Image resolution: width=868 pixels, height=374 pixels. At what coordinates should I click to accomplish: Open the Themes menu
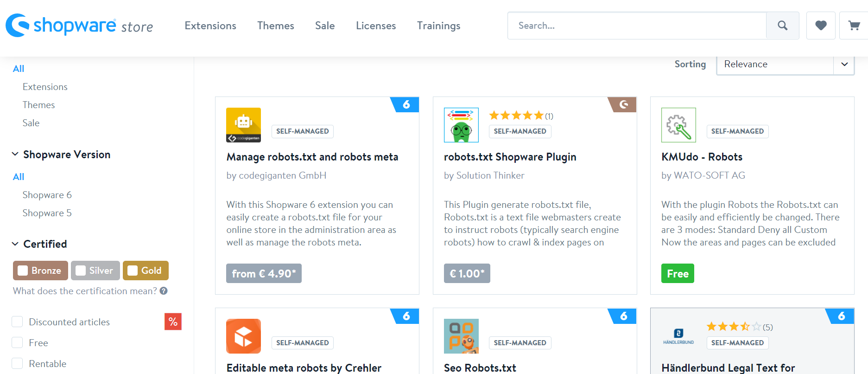(x=276, y=26)
